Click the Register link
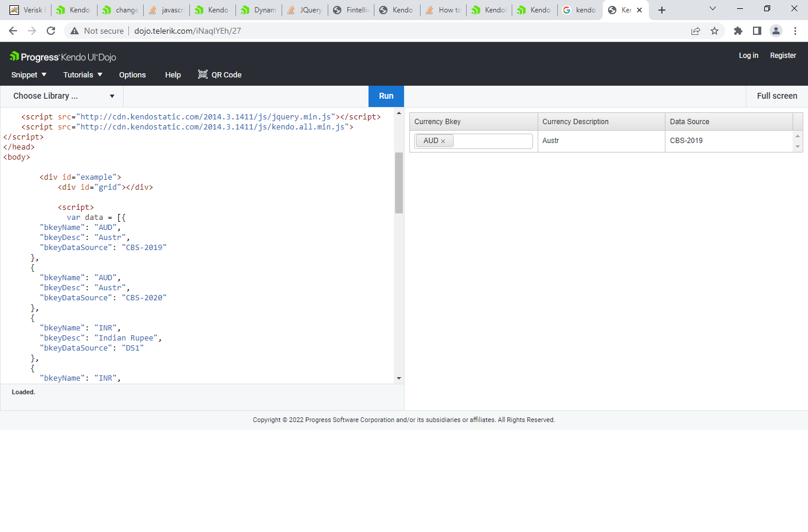Screen dimensions: 808x532 (783, 56)
